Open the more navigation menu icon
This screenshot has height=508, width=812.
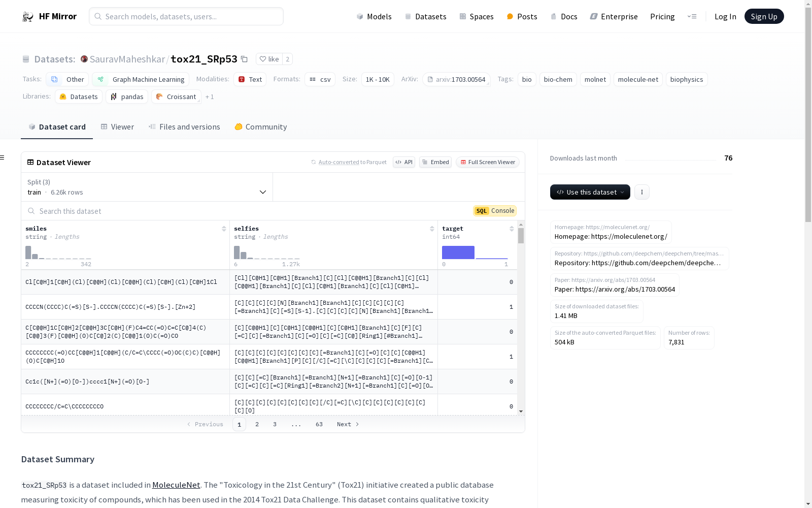pyautogui.click(x=692, y=16)
